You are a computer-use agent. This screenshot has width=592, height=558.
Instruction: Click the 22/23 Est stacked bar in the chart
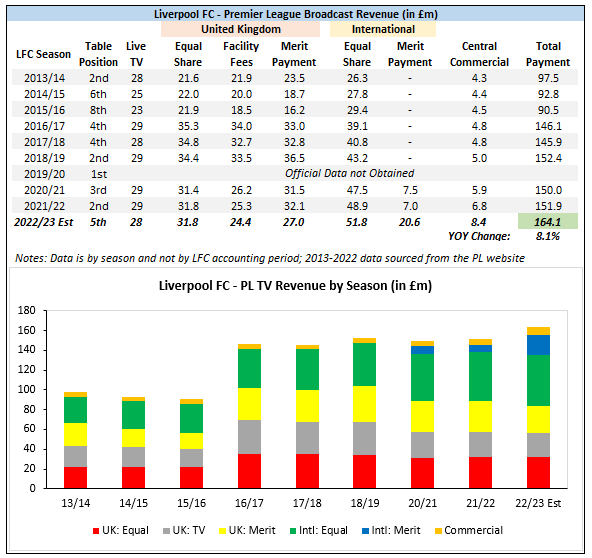(x=538, y=408)
